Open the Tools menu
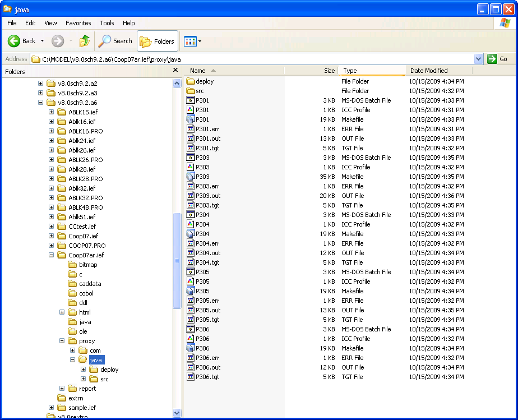518x420 pixels. pyautogui.click(x=107, y=23)
